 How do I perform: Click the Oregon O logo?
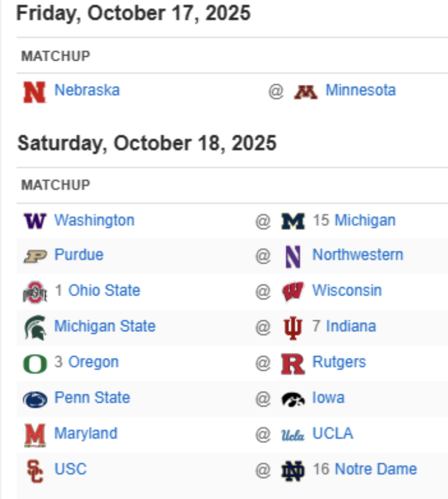pyautogui.click(x=35, y=364)
